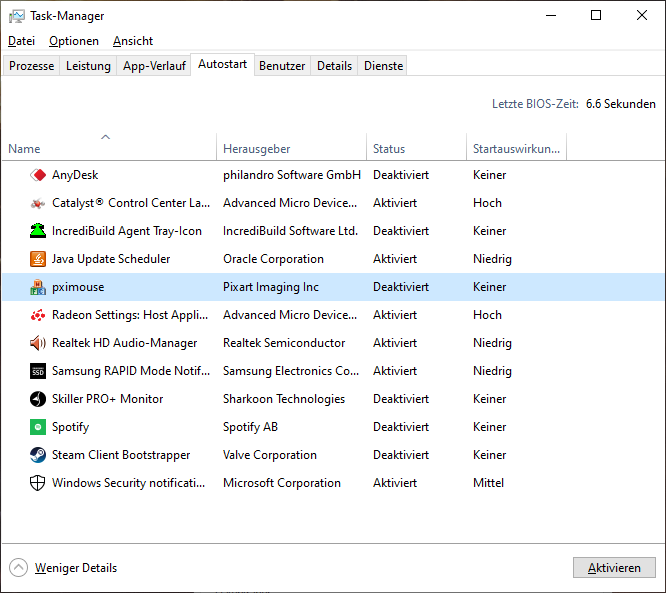Screen dimensions: 666x593
Task: Sort by the Name column header
Action: (109, 146)
